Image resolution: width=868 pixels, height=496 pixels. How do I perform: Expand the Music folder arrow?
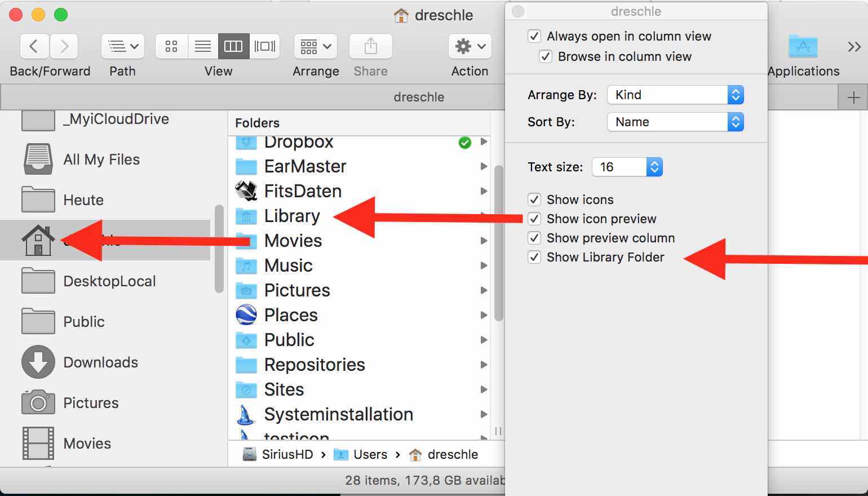click(x=484, y=265)
